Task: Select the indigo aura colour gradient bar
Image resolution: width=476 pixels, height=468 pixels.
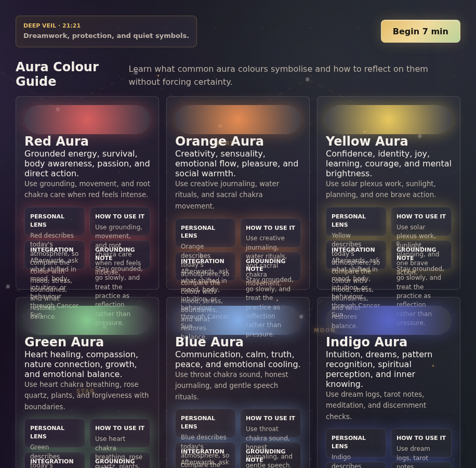Action: [x=389, y=320]
